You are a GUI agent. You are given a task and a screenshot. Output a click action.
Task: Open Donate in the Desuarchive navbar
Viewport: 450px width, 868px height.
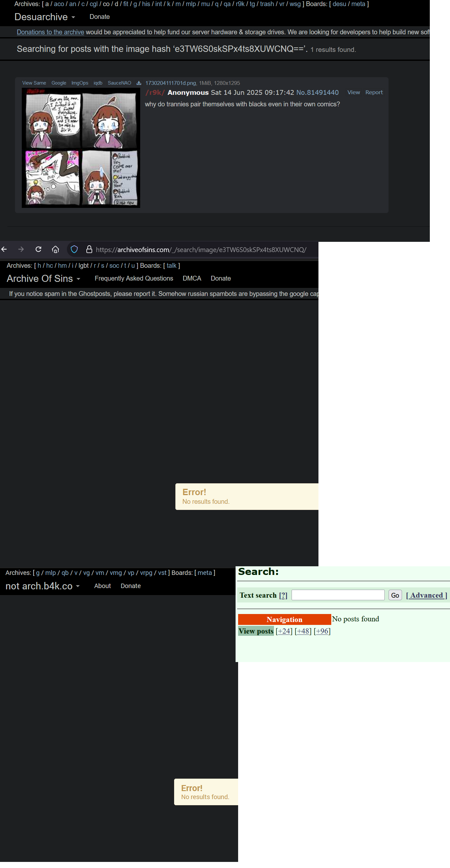(100, 17)
